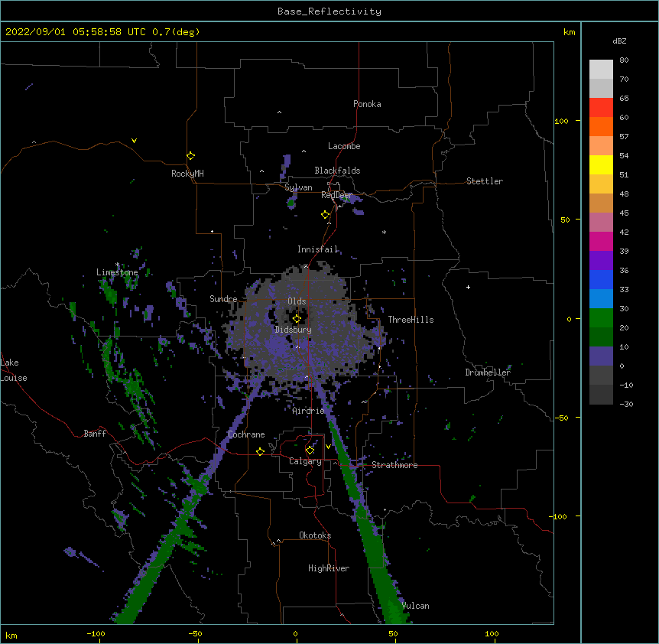Click the Cochrane label

point(246,434)
